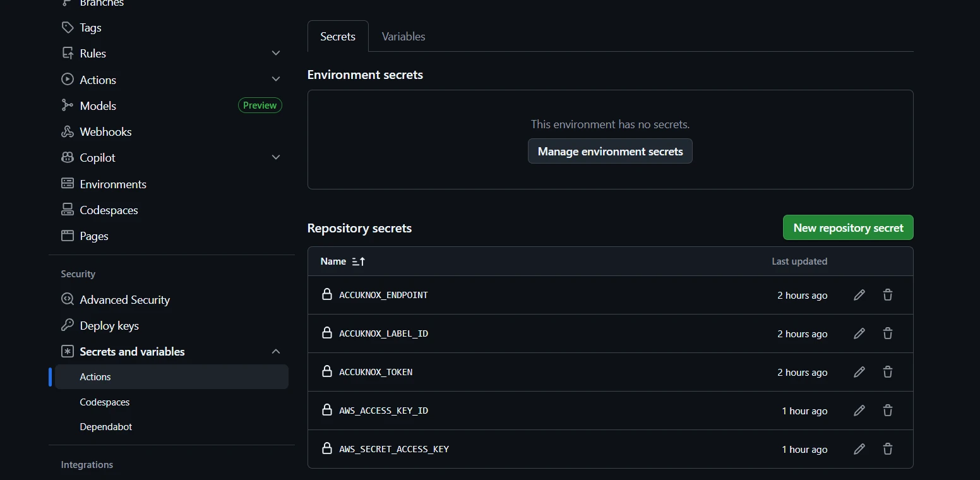Click the Environments icon in sidebar

click(x=67, y=184)
